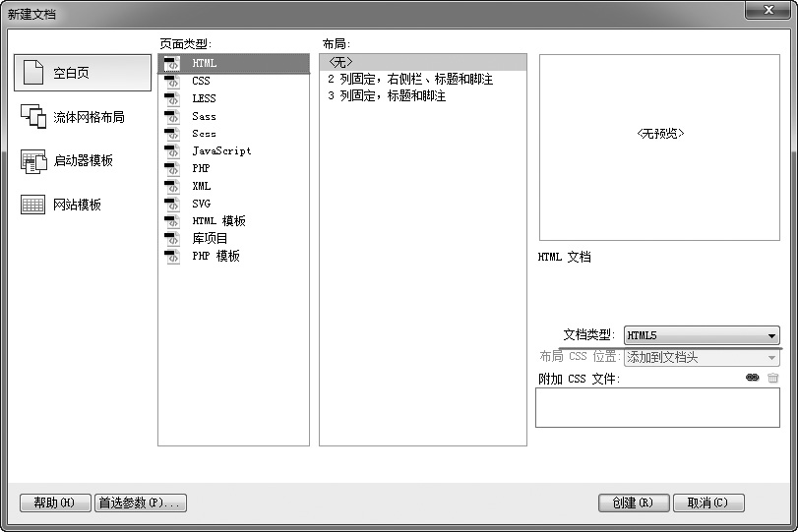Choose SVG page type
This screenshot has width=798, height=532.
tap(233, 204)
